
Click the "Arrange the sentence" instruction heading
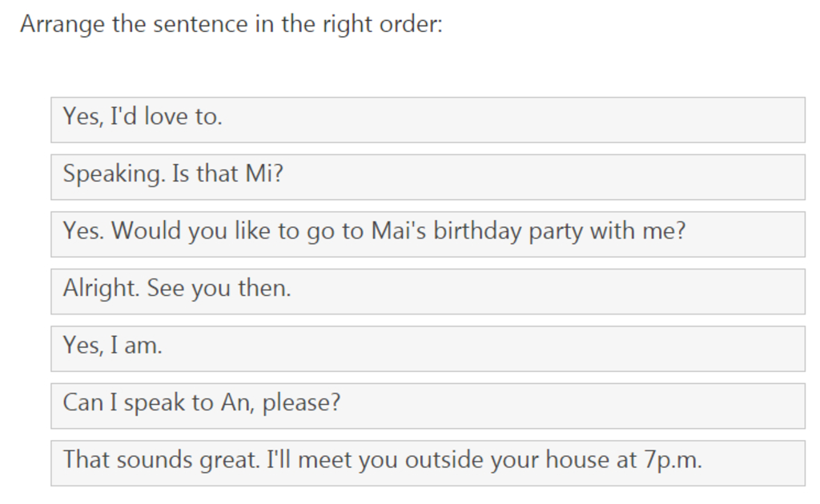(x=231, y=25)
